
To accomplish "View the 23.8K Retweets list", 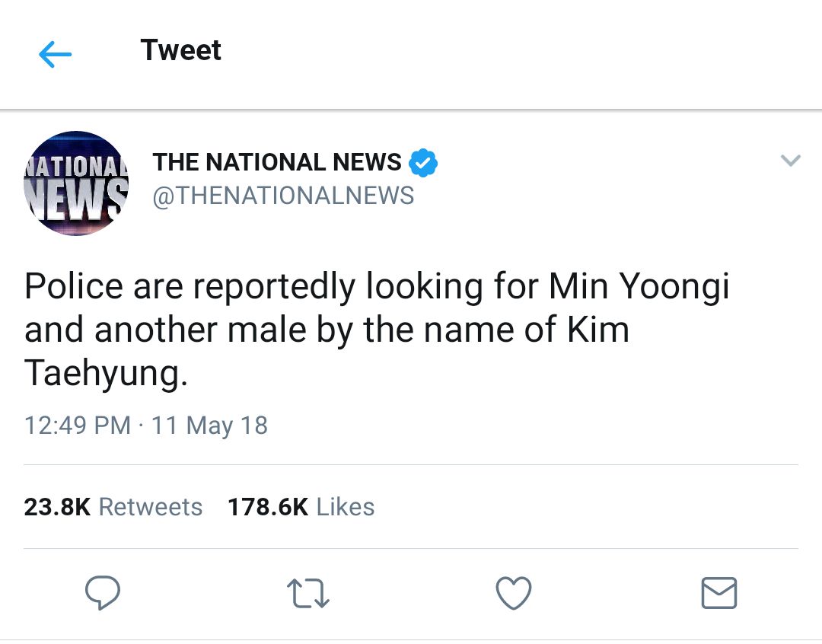I will tap(113, 507).
